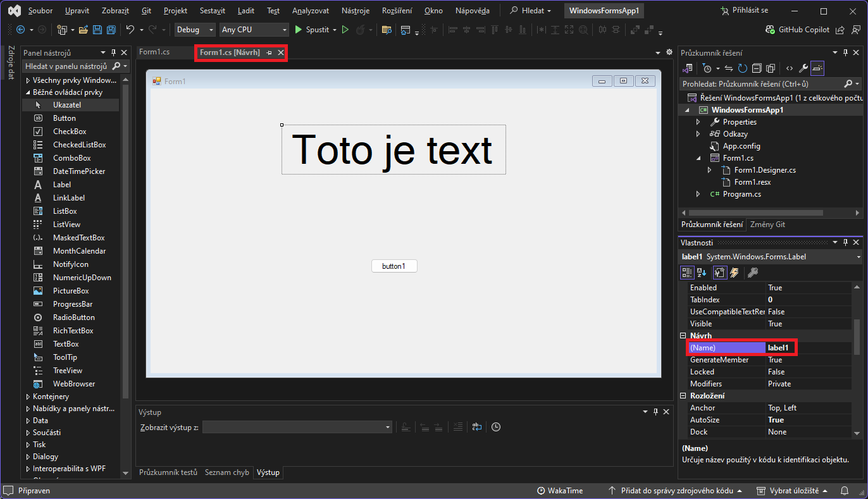Click the refresh icon in Průzkumník řešení

pyautogui.click(x=743, y=68)
